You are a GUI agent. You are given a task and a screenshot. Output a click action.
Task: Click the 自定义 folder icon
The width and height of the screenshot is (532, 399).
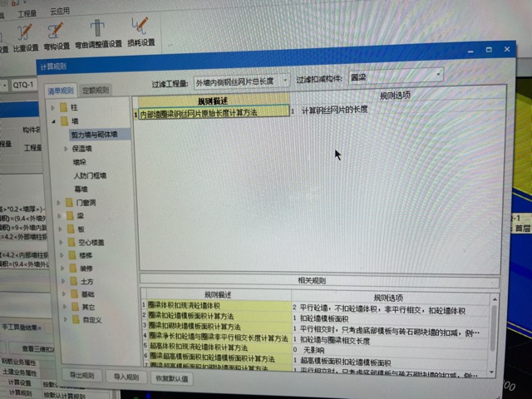point(76,319)
